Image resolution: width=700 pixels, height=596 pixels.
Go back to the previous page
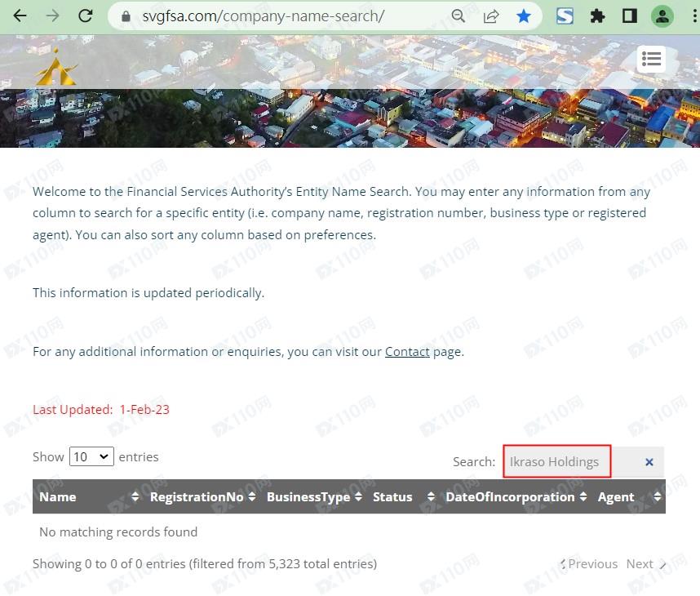point(20,16)
